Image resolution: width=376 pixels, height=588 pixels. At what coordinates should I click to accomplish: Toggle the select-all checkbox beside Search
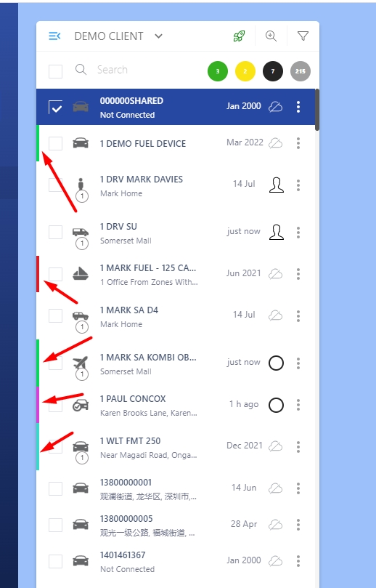point(55,71)
